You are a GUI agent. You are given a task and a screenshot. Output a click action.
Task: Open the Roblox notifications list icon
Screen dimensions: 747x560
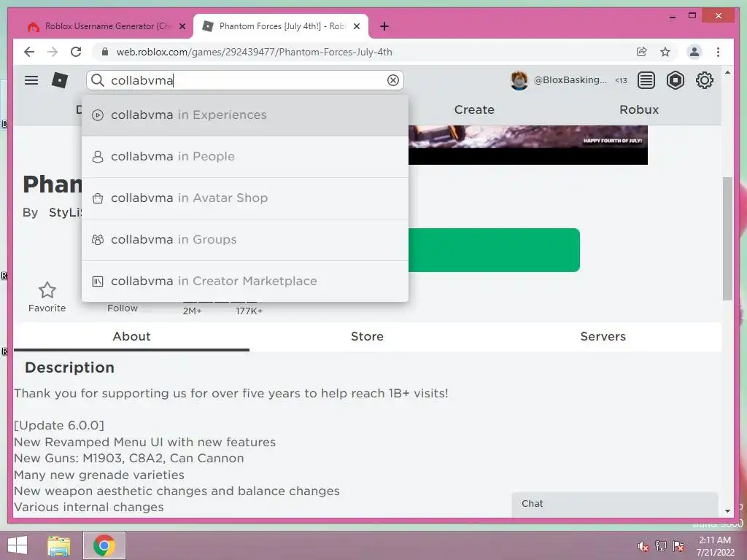coord(646,80)
